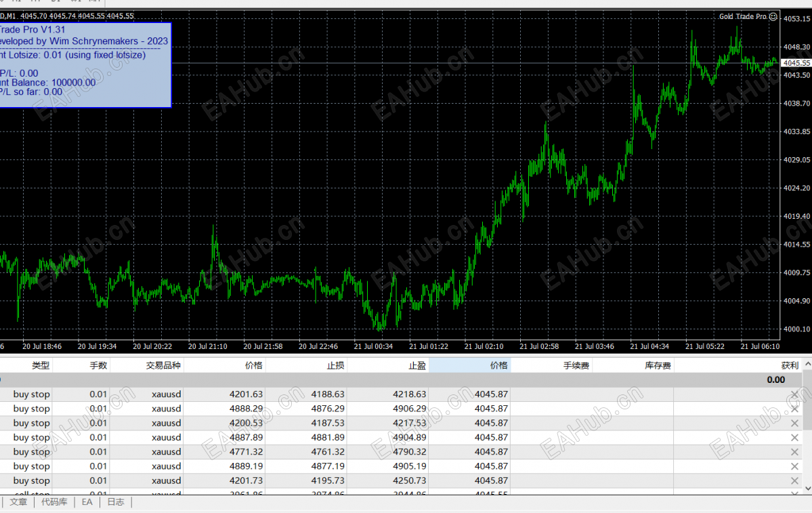Remove the buy stop at 4201.73
The image size is (812, 513).
(x=795, y=481)
